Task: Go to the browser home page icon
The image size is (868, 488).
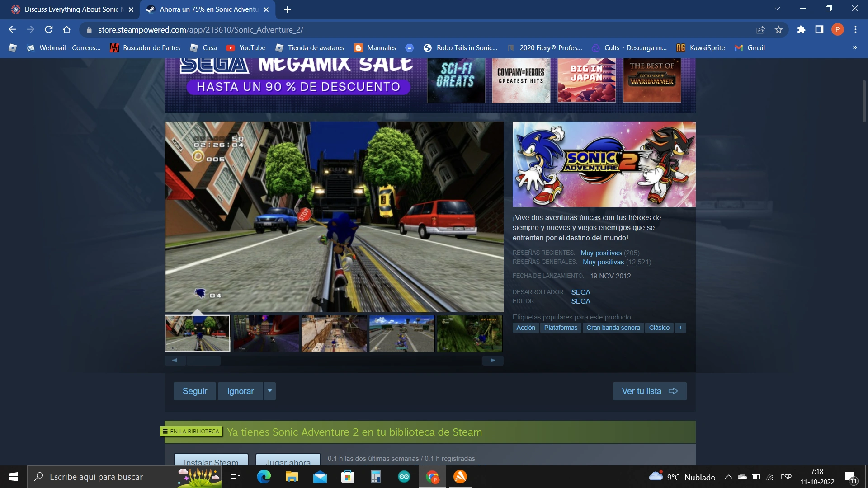Action: (x=67, y=30)
